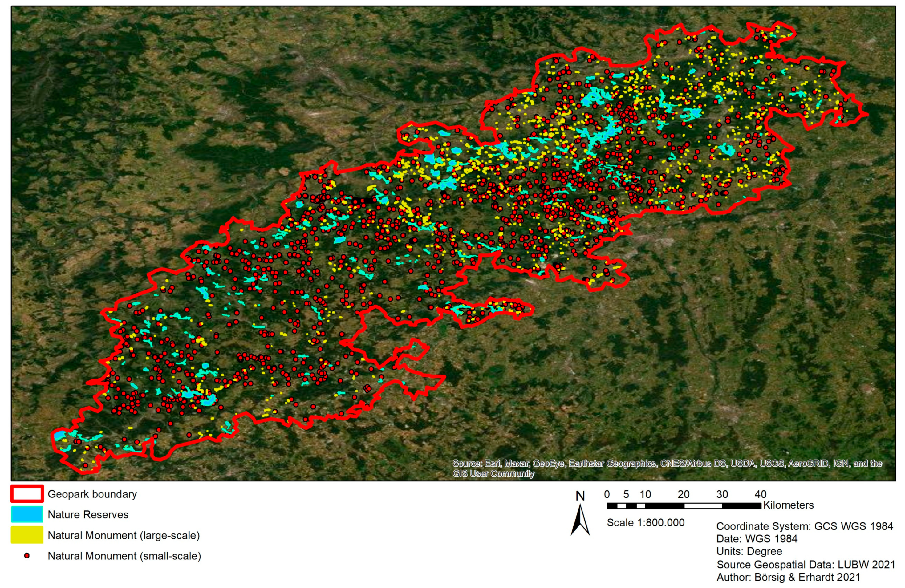Click the Nature Reserves legend label

click(x=88, y=515)
